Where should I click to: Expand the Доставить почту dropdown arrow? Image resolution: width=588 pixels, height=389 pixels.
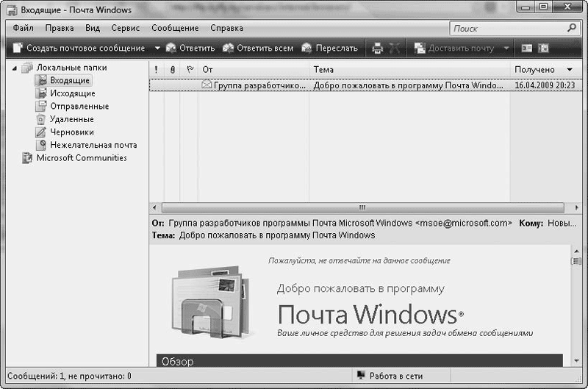coord(506,49)
